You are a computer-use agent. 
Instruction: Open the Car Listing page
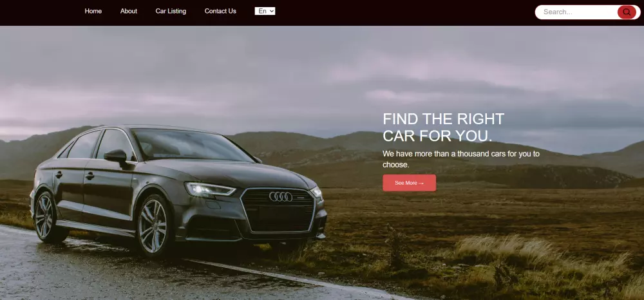[x=171, y=11]
